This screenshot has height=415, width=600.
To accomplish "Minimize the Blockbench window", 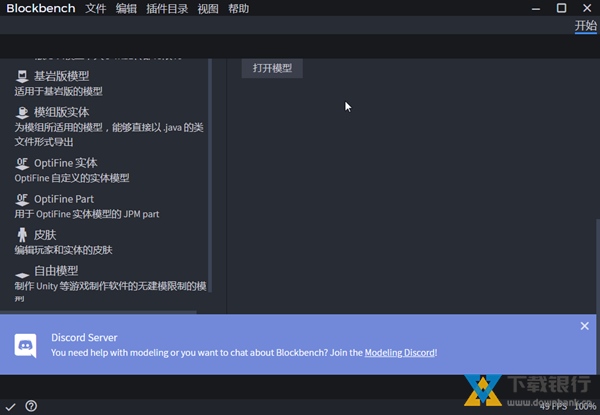I will point(536,8).
